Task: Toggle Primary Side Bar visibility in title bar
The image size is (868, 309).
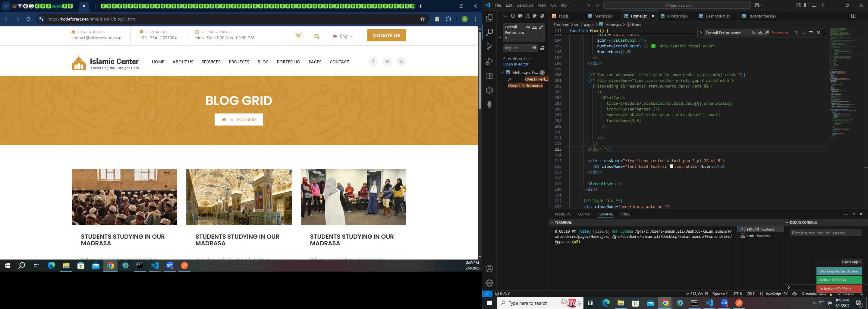Action: pyautogui.click(x=806, y=5)
